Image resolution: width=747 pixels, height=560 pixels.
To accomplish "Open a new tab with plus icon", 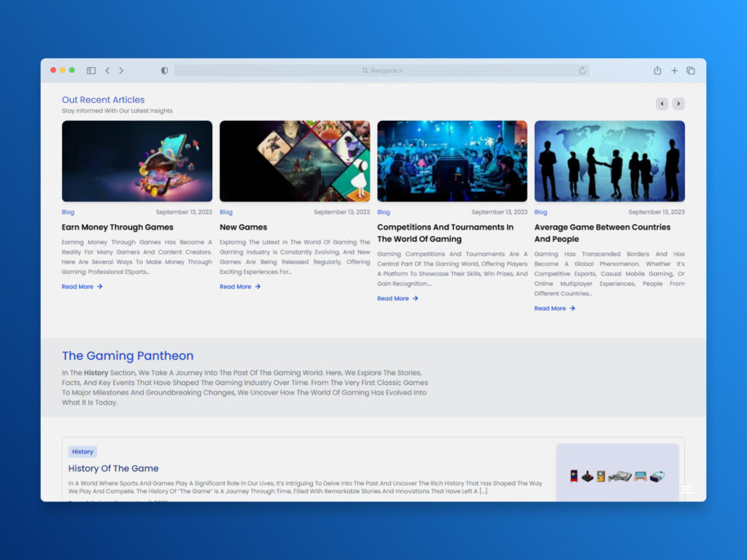I will [x=674, y=71].
